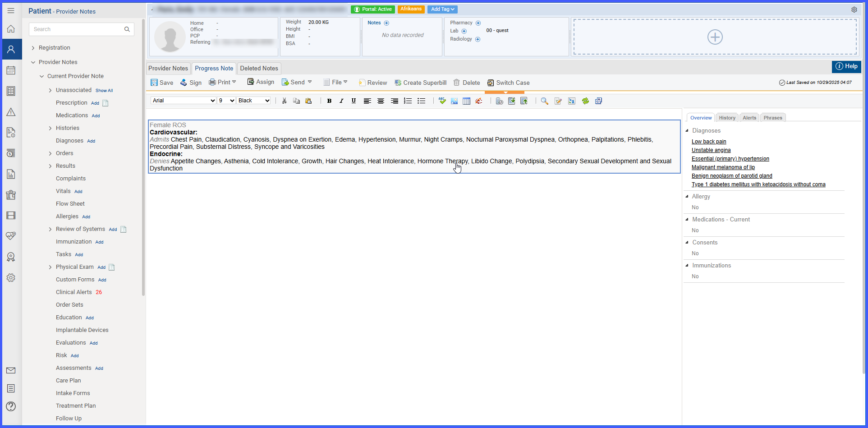The width and height of the screenshot is (868, 428).
Task: Open settings gear in left sidebar
Action: coord(11,278)
